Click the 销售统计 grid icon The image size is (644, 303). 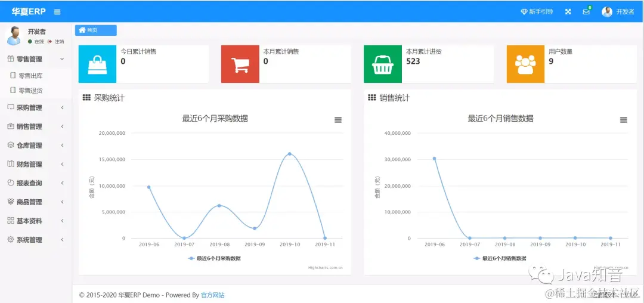click(x=372, y=98)
